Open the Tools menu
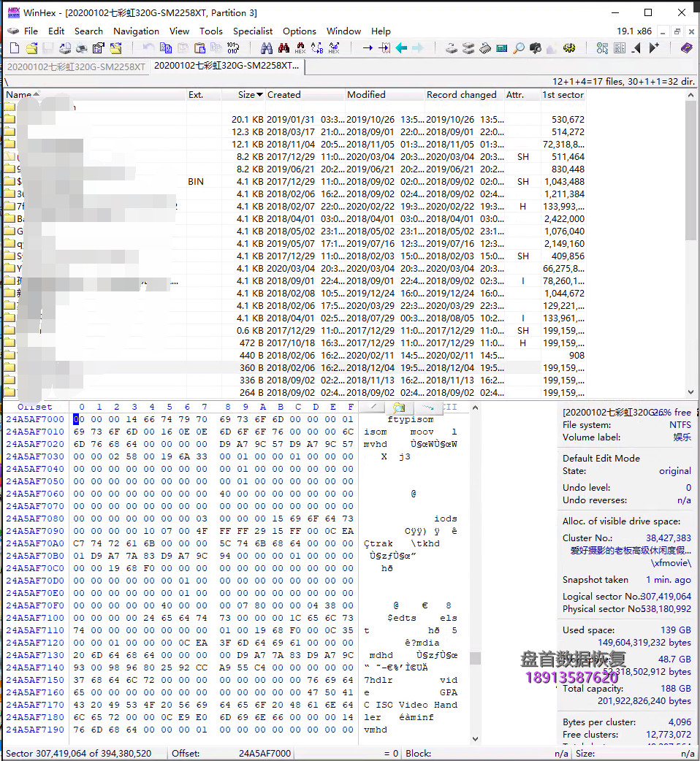This screenshot has height=761, width=700. [x=210, y=31]
